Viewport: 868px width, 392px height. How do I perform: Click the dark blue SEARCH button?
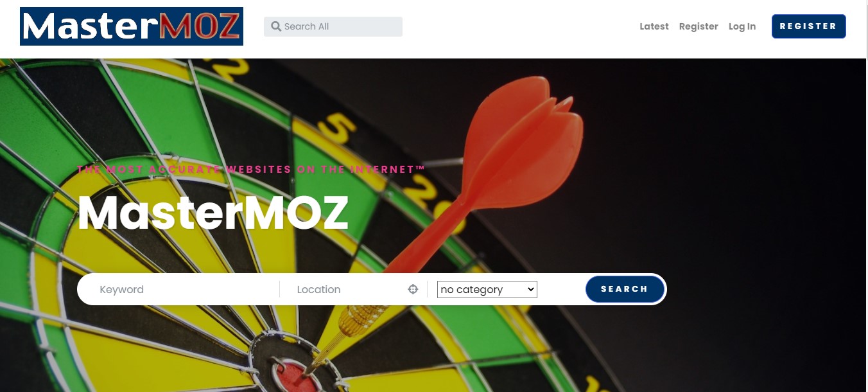625,289
